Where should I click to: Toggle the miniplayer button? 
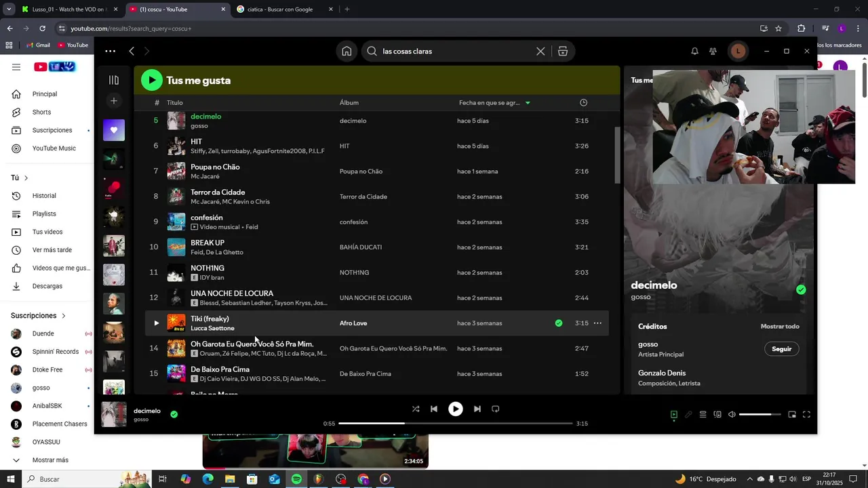tap(792, 415)
